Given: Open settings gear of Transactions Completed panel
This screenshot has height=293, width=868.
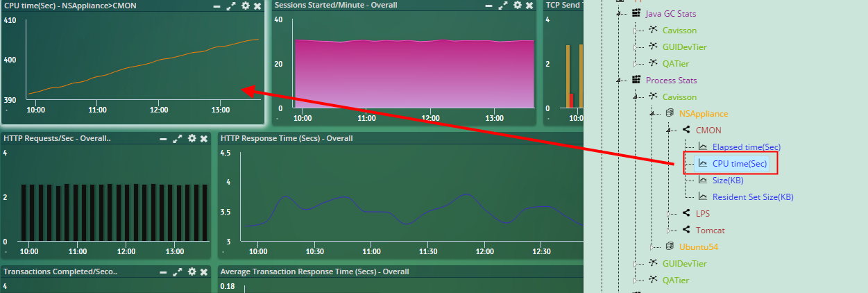Looking at the screenshot, I should [192, 272].
